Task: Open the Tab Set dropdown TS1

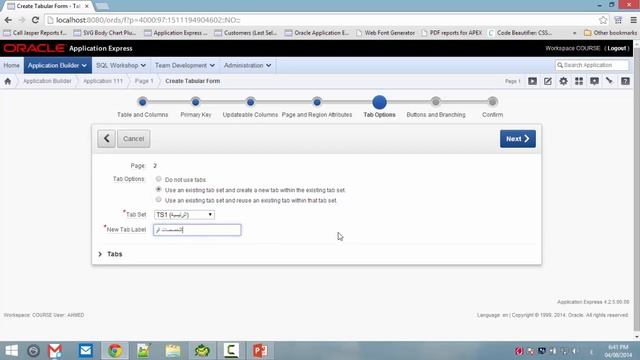Action: [184, 215]
